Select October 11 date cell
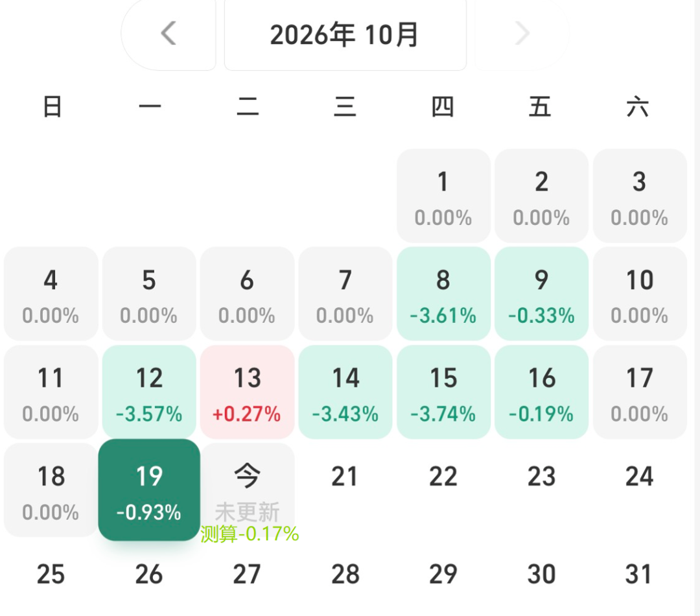Image resolution: width=700 pixels, height=616 pixels. pos(51,392)
